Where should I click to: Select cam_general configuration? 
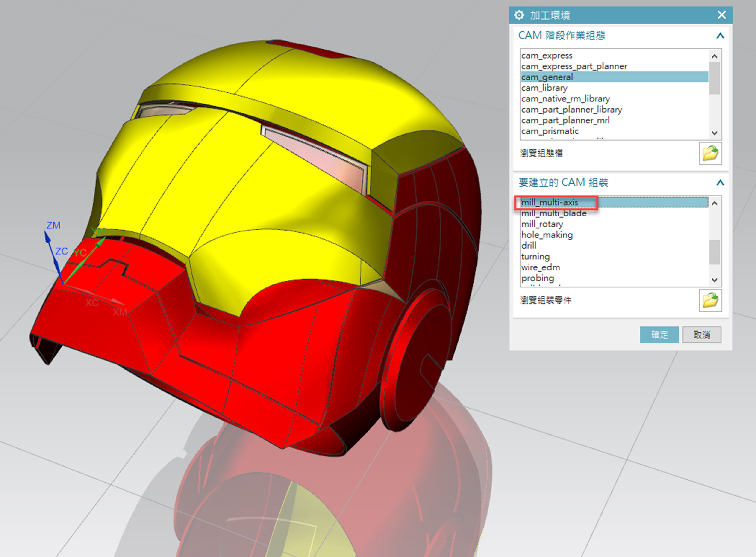click(x=615, y=77)
